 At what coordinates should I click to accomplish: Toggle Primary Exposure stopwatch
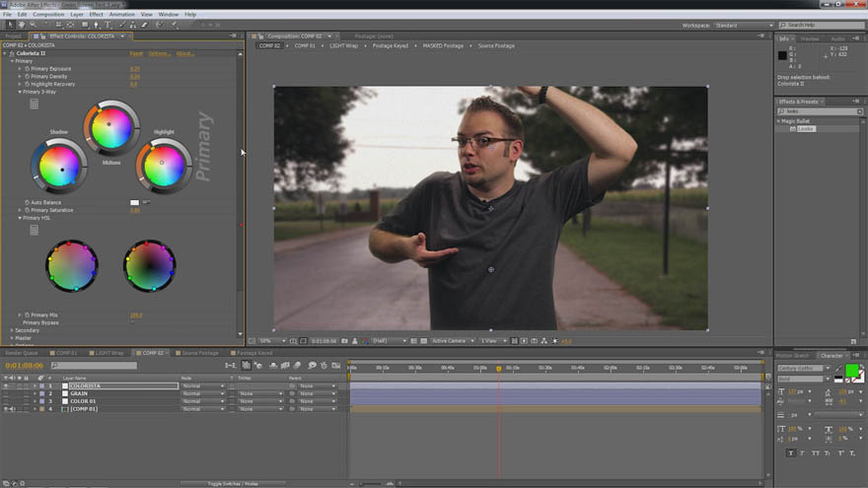[28, 69]
